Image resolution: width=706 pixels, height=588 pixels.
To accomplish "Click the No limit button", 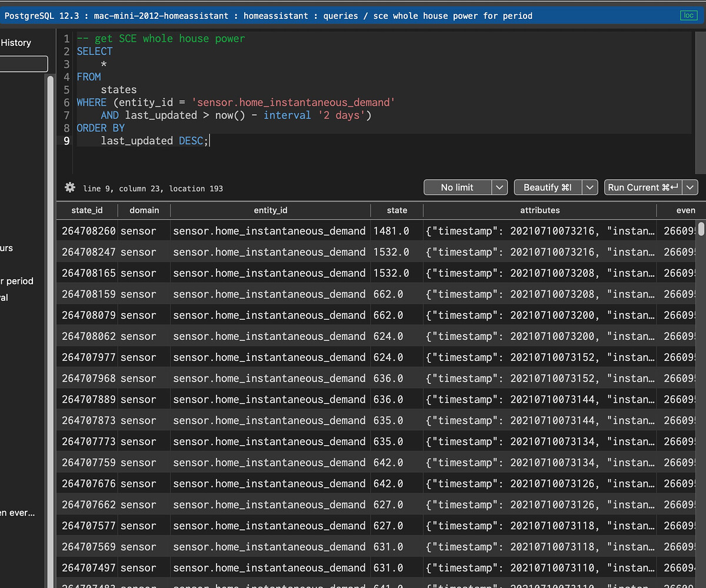I will pos(458,187).
